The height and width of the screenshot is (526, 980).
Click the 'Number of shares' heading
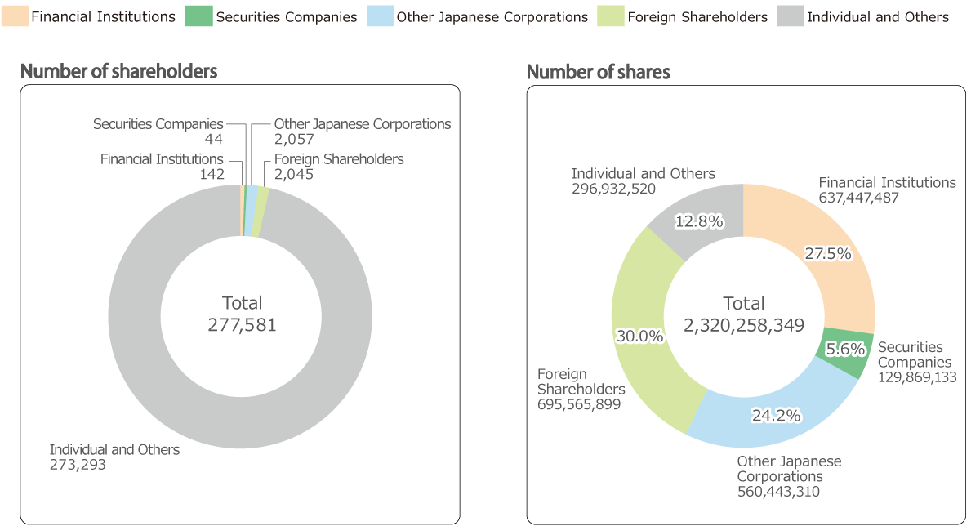tap(599, 72)
